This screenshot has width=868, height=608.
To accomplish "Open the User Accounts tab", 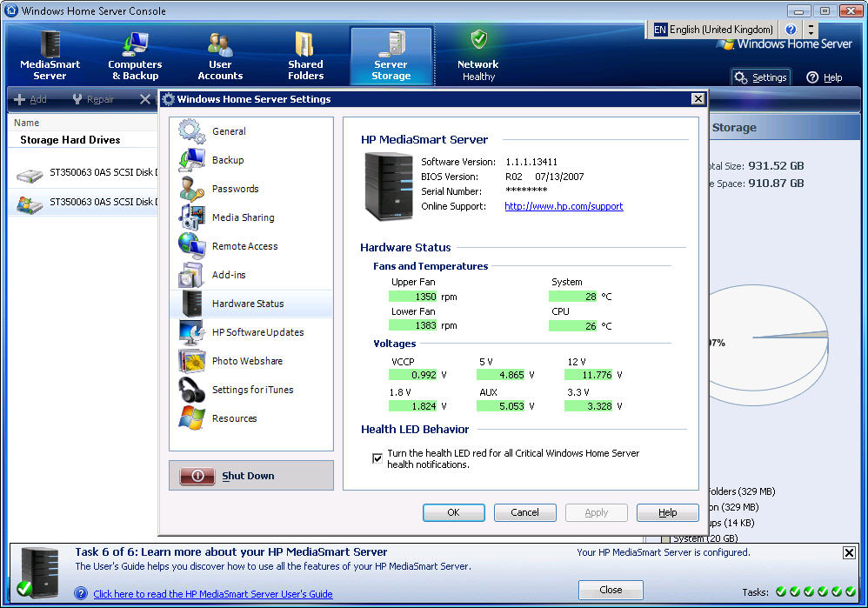I will (220, 56).
